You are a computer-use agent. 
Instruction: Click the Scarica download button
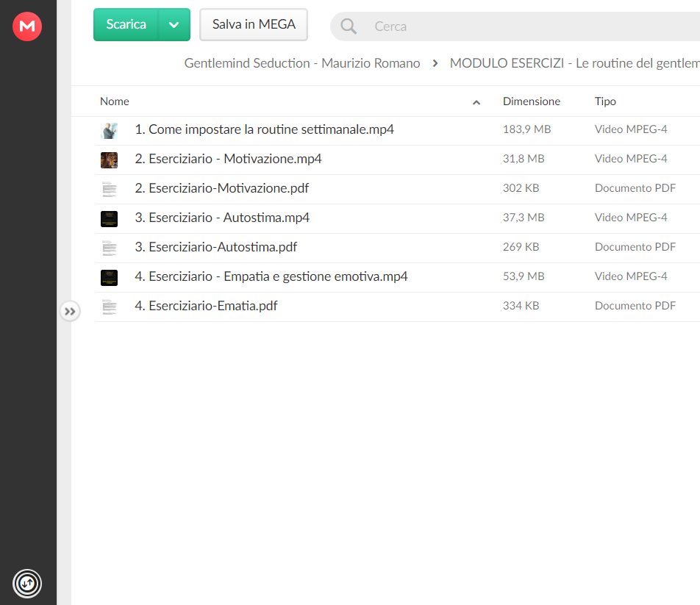126,24
